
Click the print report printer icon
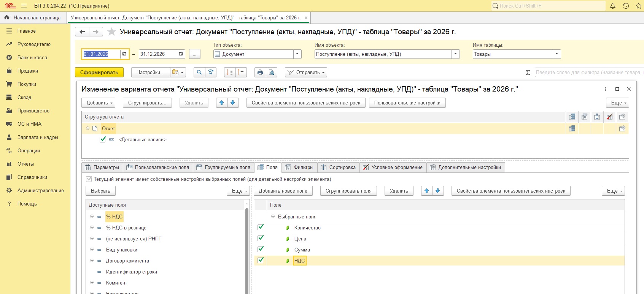(260, 72)
